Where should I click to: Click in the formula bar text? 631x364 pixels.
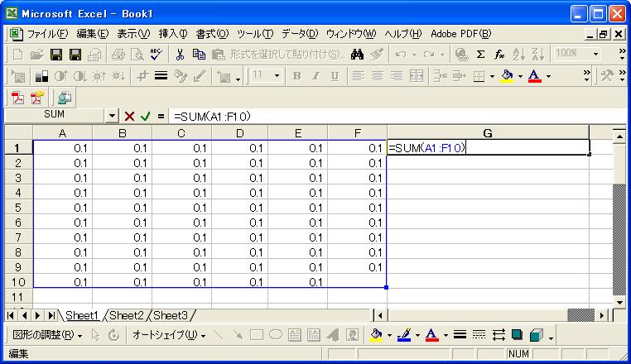[212, 117]
